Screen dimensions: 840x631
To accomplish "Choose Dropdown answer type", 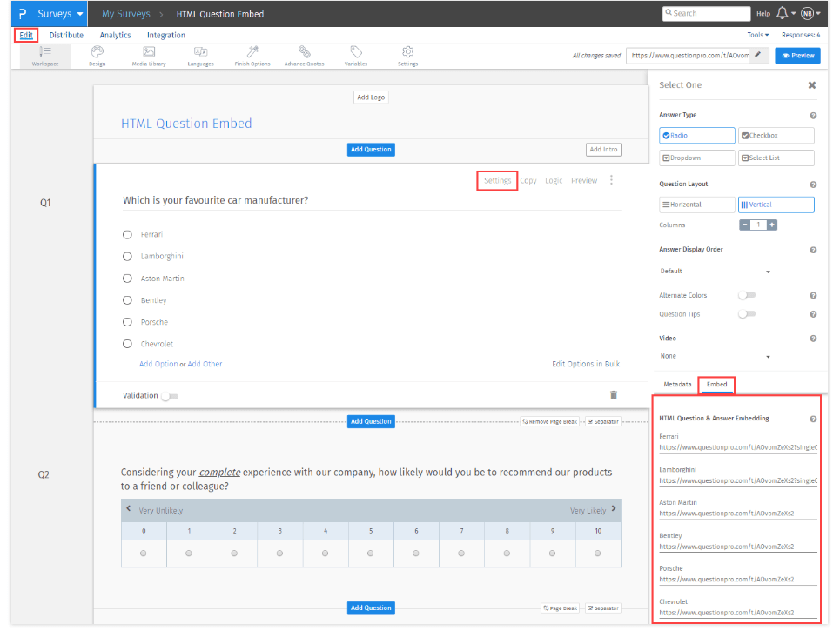I will [x=697, y=158].
